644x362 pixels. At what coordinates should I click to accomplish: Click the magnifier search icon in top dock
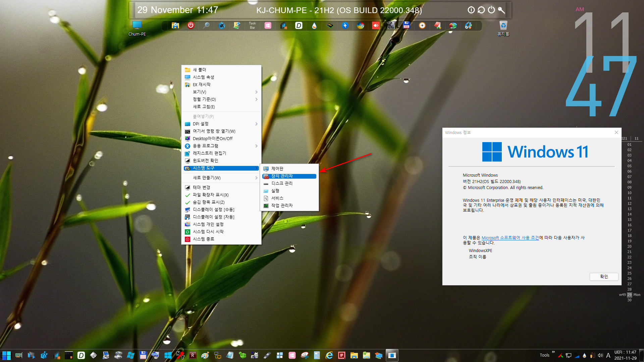(x=206, y=25)
